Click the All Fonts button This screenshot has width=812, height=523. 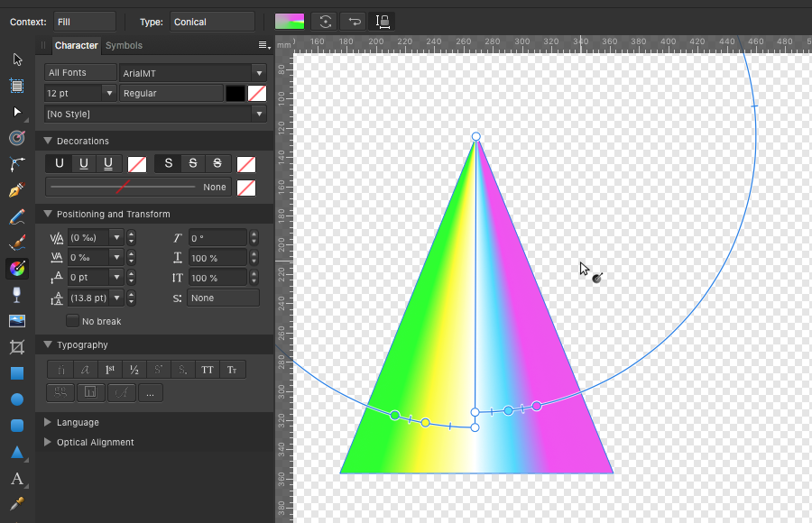point(80,73)
